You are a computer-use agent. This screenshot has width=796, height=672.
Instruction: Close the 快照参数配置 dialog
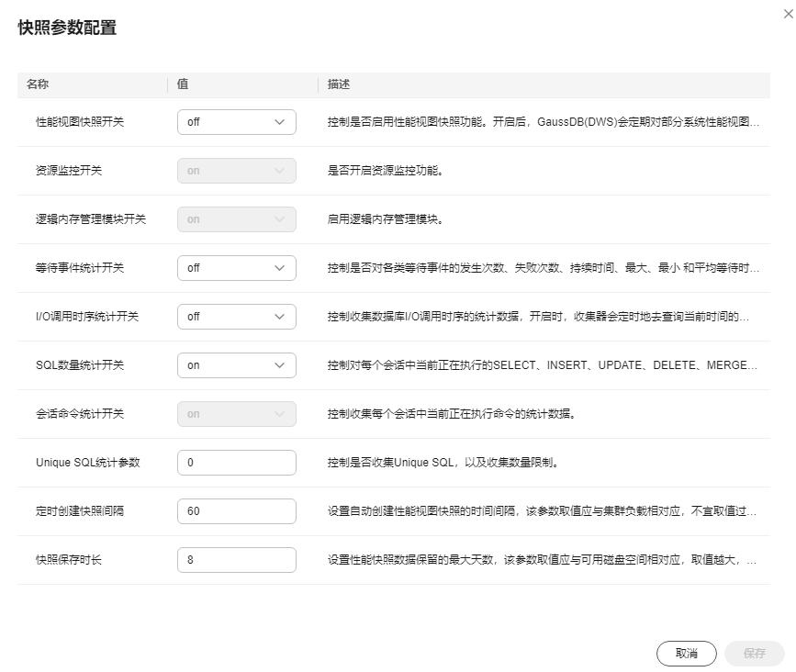click(789, 14)
